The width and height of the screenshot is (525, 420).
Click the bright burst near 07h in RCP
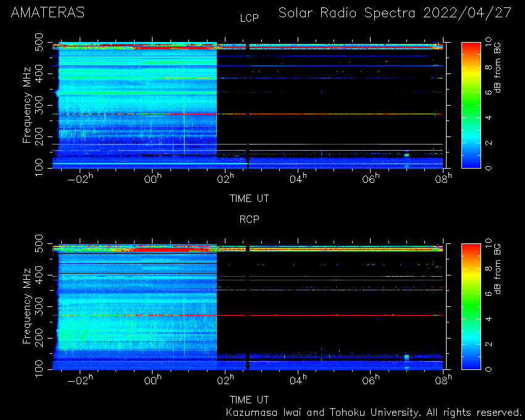(406, 357)
